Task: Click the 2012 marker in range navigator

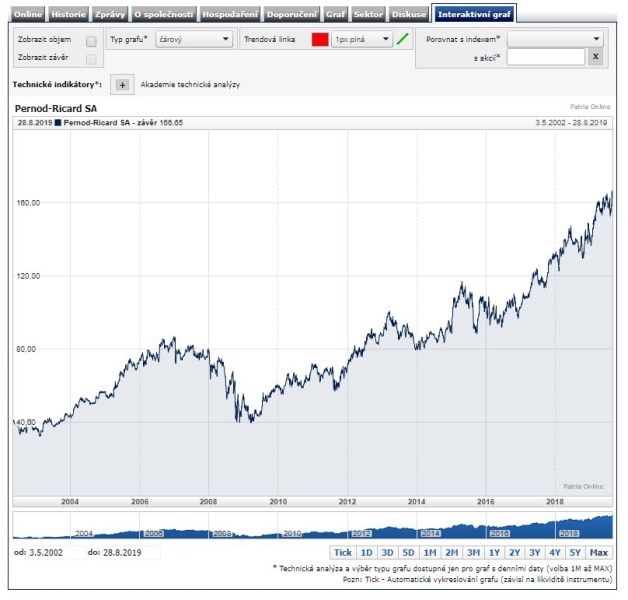Action: [x=361, y=533]
